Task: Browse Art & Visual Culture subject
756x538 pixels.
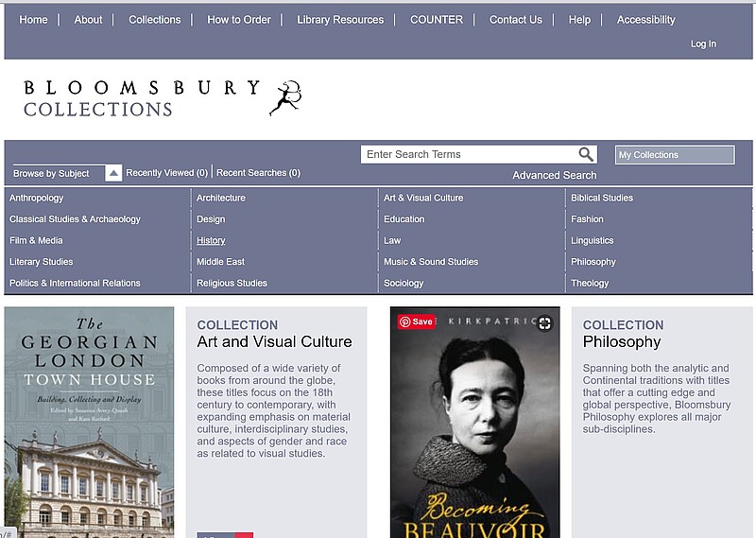Action: click(423, 198)
